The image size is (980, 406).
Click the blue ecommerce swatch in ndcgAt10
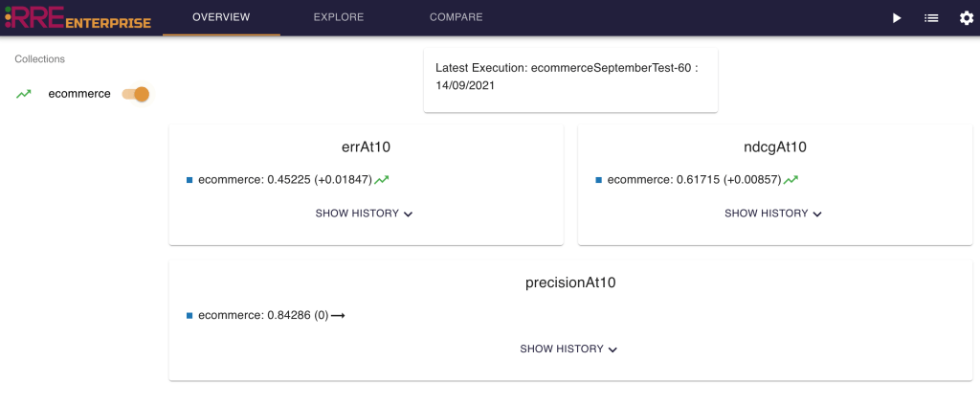(599, 179)
